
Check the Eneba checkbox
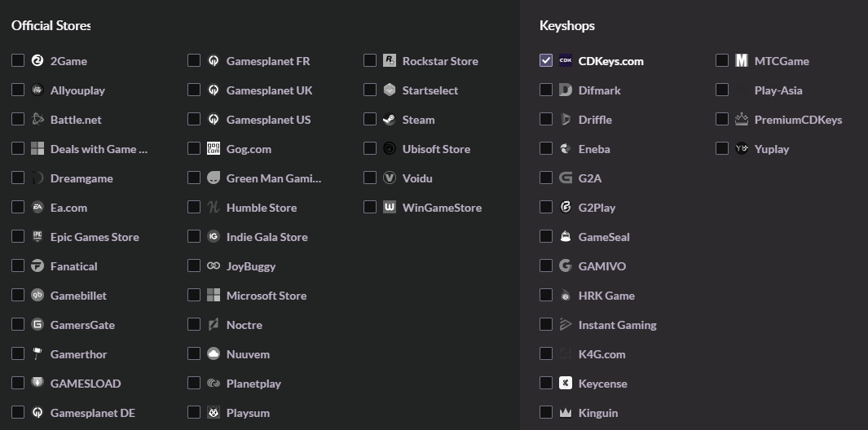pos(546,148)
